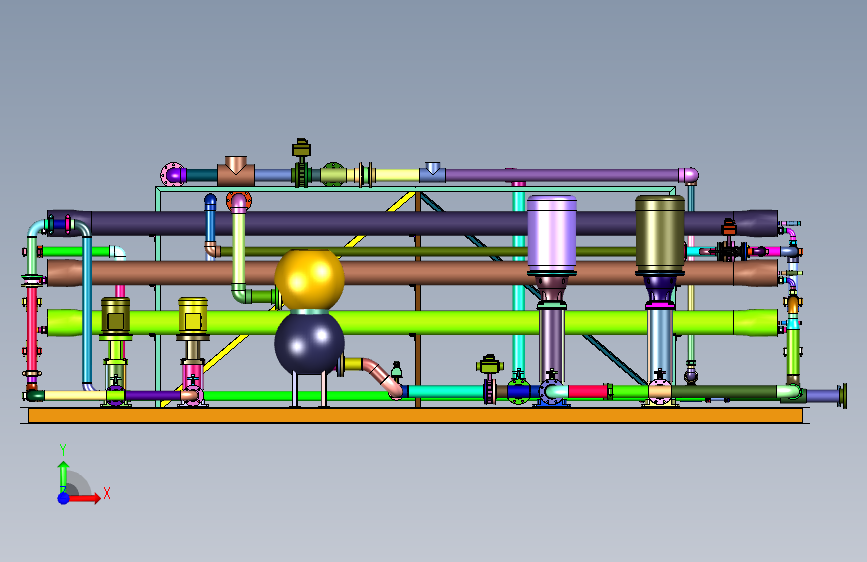867x562 pixels.
Task: Select the light green vertical pipe under orange flange
Action: 238,249
